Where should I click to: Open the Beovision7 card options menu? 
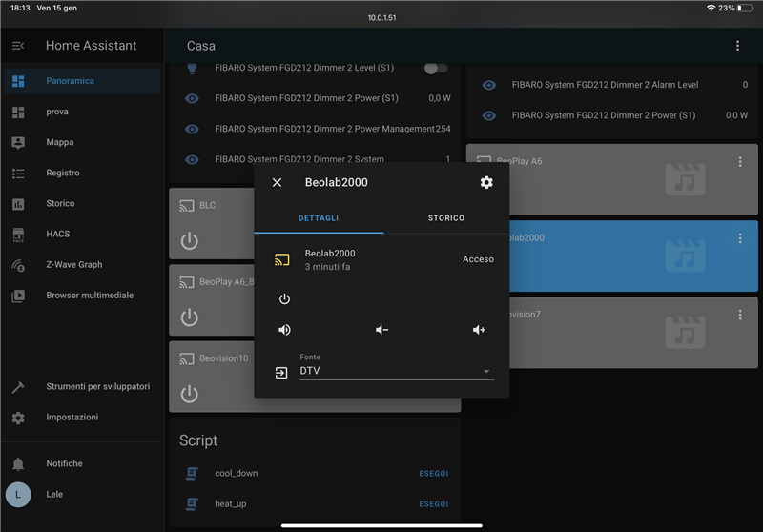740,315
